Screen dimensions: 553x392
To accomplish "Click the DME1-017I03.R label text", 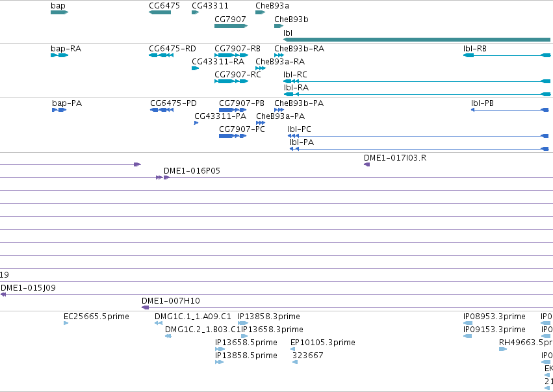I will [x=395, y=158].
